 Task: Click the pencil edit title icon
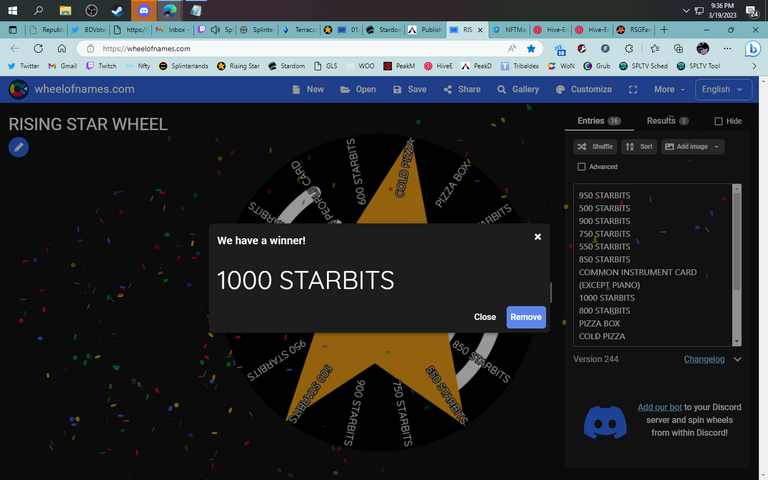click(x=19, y=147)
